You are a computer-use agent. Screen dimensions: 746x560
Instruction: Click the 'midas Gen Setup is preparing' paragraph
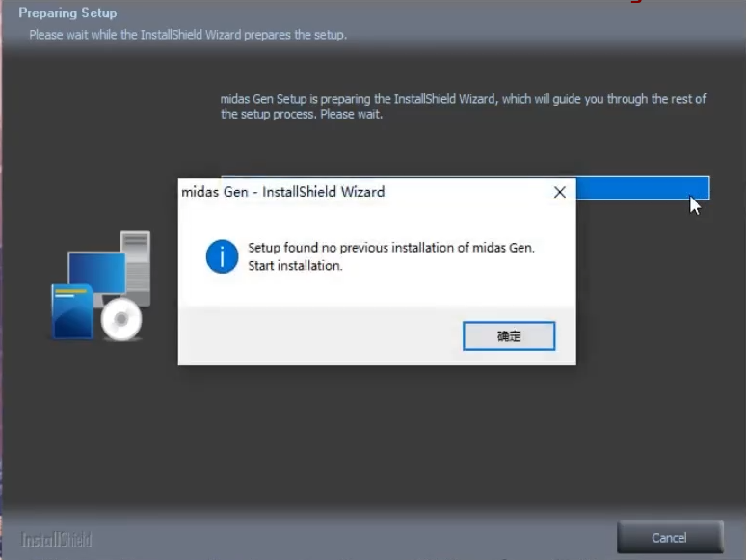pos(464,107)
